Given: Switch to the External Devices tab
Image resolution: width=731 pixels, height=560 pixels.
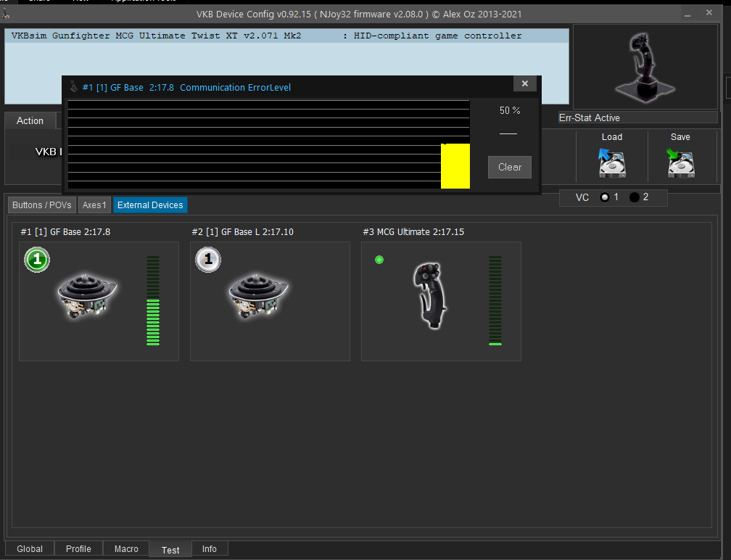Looking at the screenshot, I should 150,205.
